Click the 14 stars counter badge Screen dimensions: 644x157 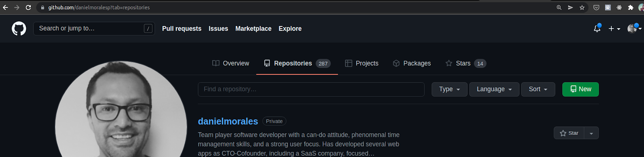point(480,64)
